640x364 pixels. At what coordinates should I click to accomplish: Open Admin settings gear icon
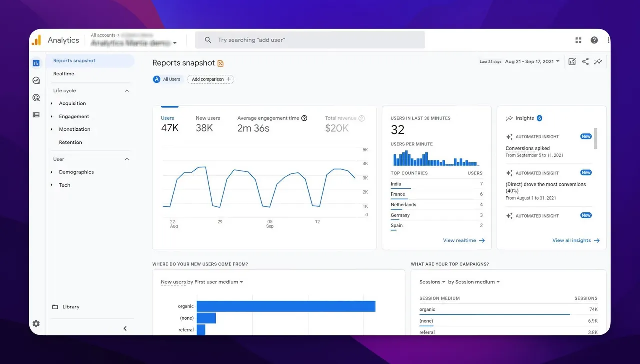(36, 324)
